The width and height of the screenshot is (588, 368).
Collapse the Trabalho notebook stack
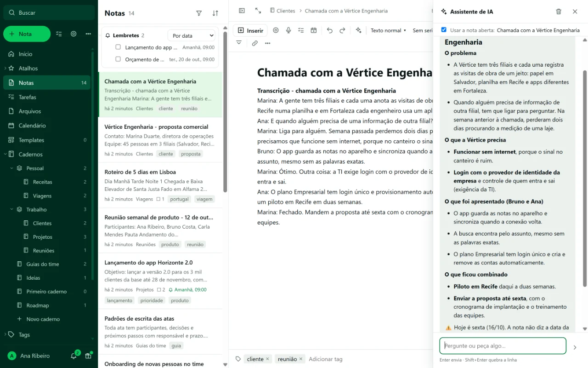(x=12, y=209)
